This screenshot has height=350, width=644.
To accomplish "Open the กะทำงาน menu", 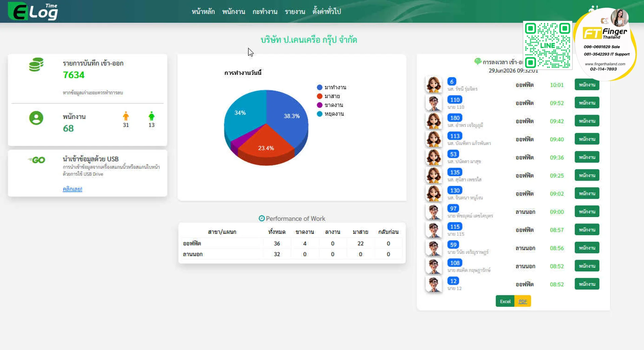I will pyautogui.click(x=265, y=11).
